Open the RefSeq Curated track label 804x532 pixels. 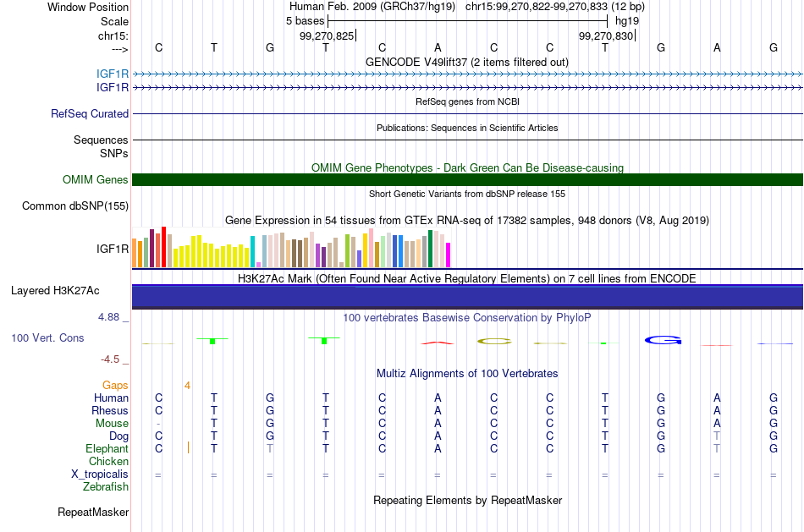pos(90,114)
